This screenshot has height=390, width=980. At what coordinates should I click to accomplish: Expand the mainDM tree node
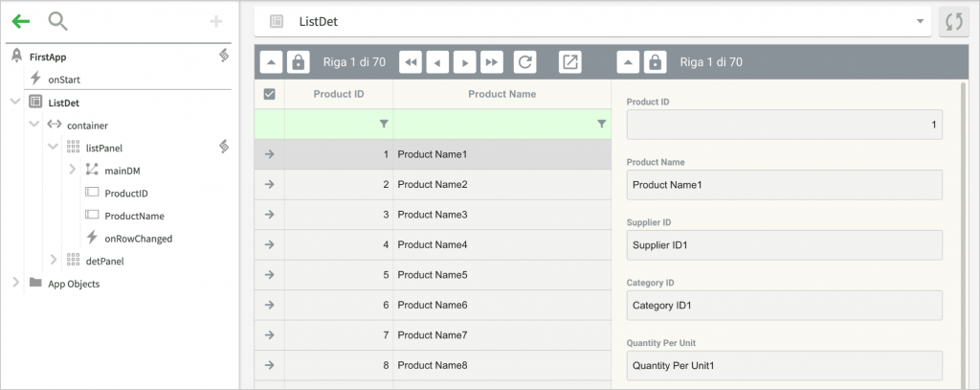tap(72, 170)
